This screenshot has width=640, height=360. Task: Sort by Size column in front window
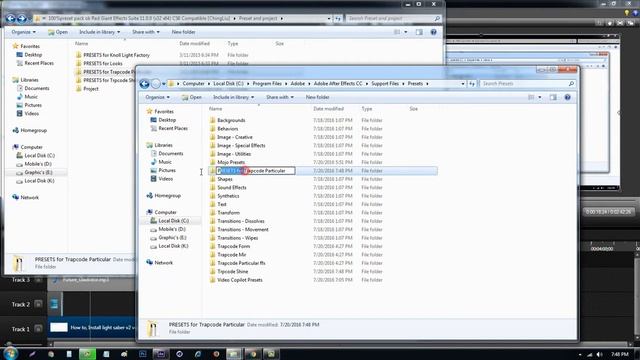(x=413, y=109)
